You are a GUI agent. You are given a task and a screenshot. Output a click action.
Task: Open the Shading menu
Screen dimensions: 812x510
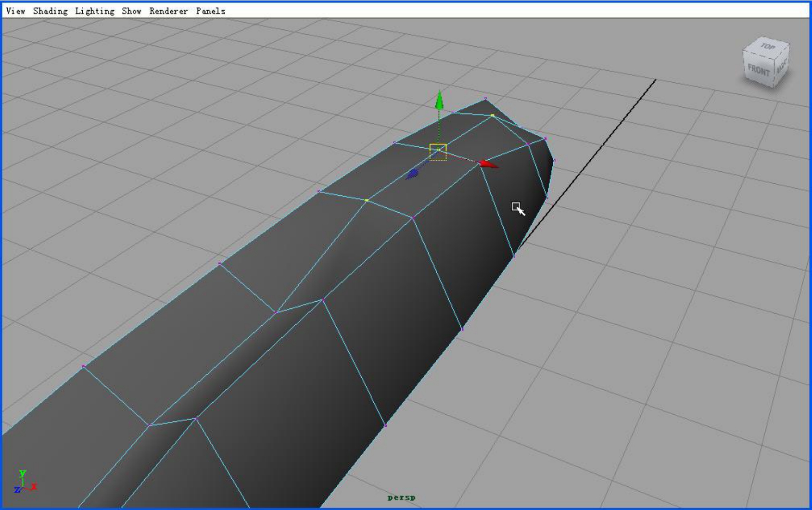pyautogui.click(x=50, y=11)
